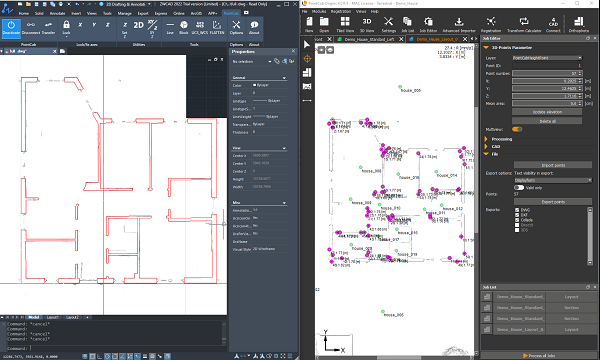This screenshot has height=360, width=600.
Task: Click the FLATTEN tool in ZWCAD
Action: pos(217,28)
